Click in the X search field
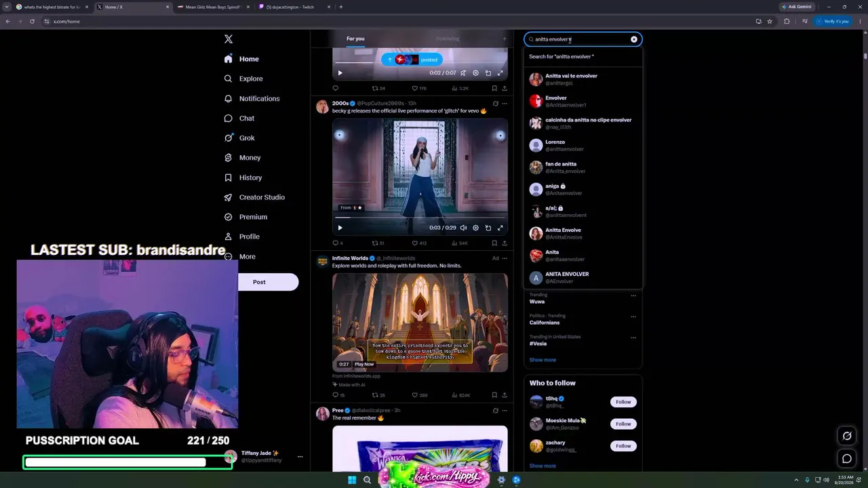This screenshot has height=488, width=868. tap(582, 39)
